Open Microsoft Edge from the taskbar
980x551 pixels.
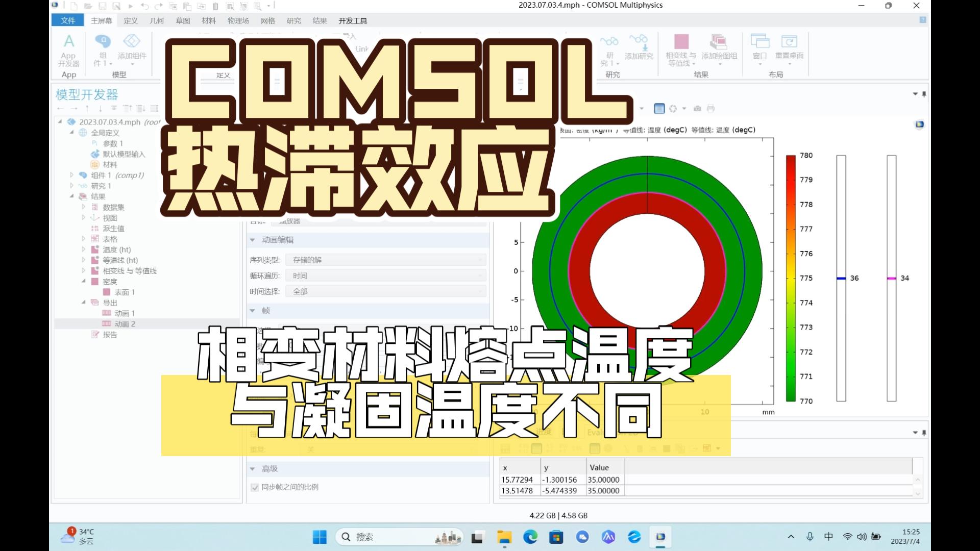tap(530, 537)
